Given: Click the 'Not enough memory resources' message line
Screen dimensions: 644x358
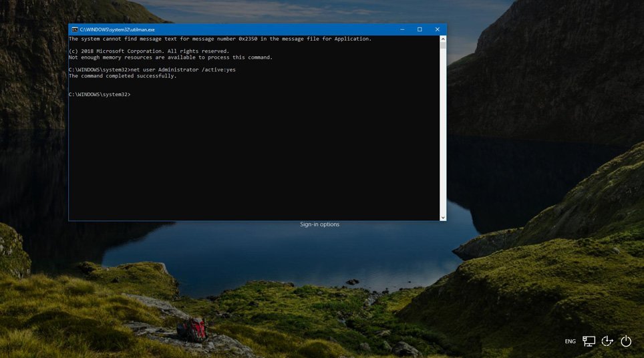Looking at the screenshot, I should coord(170,57).
